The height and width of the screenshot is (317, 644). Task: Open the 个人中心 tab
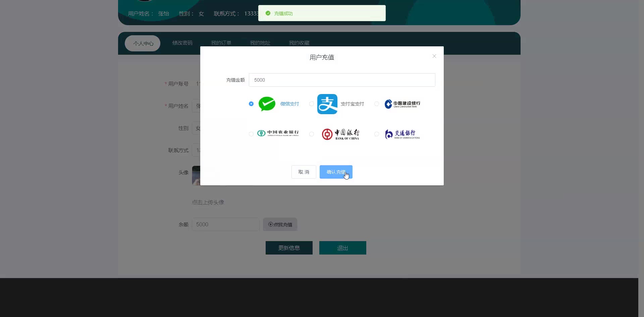(143, 43)
